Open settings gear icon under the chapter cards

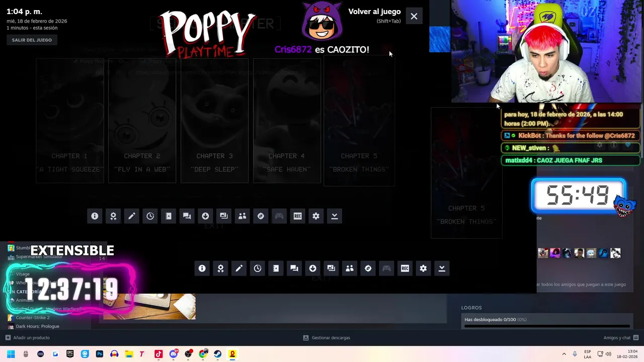coord(316,216)
